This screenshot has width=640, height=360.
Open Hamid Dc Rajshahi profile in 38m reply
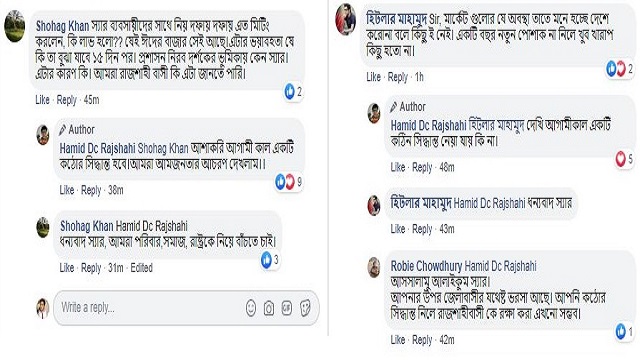pyautogui.click(x=97, y=148)
